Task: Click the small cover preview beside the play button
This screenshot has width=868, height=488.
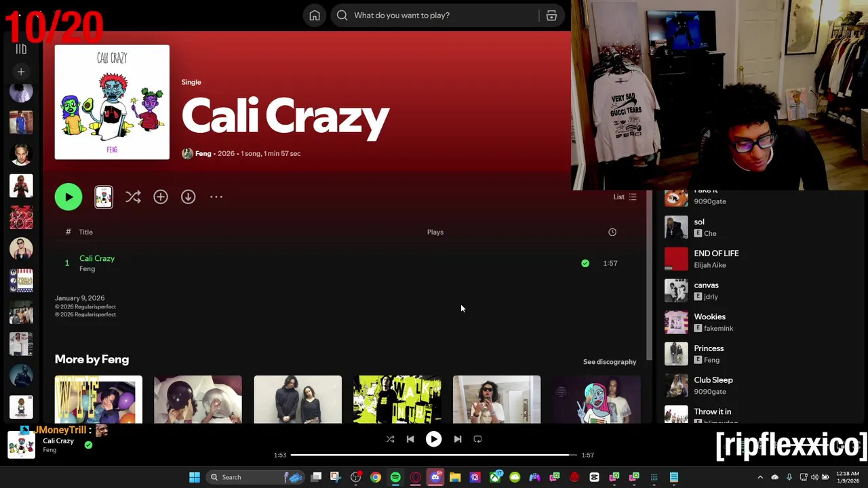Action: (x=104, y=197)
